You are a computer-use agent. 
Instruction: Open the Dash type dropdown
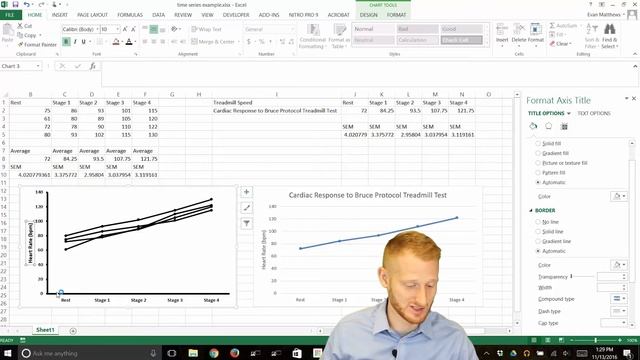(x=619, y=311)
